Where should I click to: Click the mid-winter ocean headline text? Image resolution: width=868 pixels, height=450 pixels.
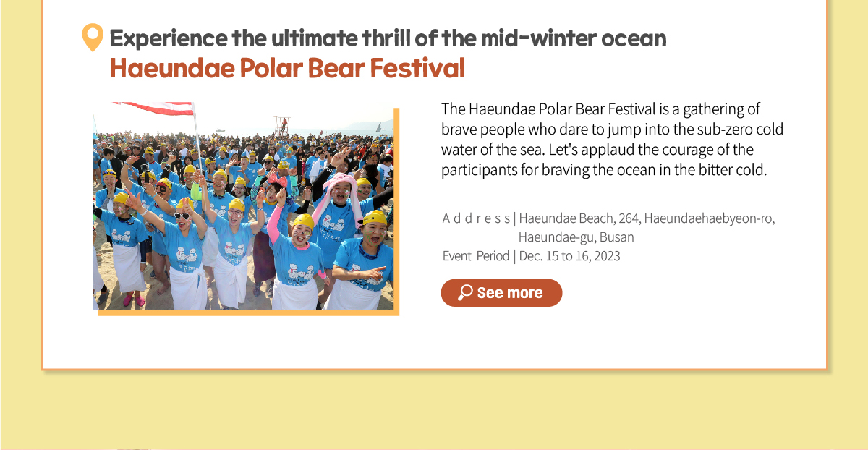388,38
